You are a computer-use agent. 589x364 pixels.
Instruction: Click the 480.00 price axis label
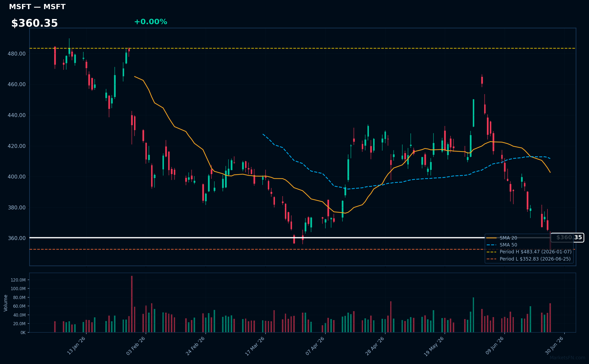[17, 54]
